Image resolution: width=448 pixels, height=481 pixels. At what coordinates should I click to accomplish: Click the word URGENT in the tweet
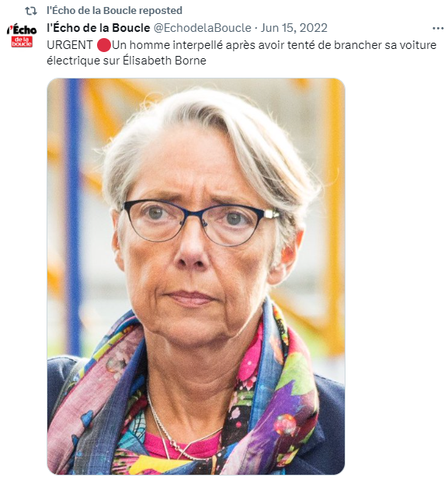click(70, 45)
